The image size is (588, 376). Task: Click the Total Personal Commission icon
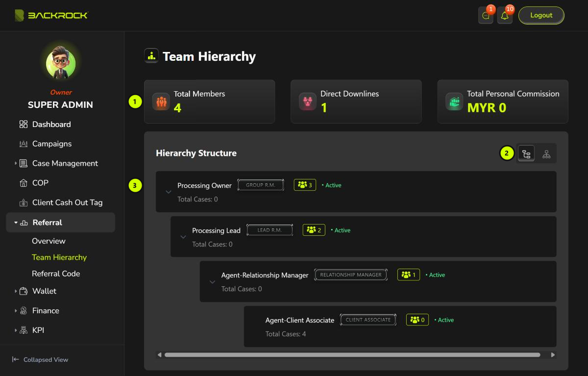click(454, 101)
